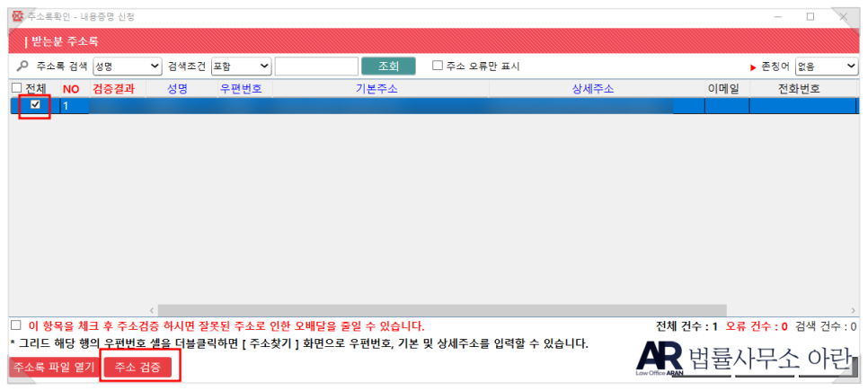The width and height of the screenshot is (868, 391).
Task: Check the red address verification notice checkbox
Action: tap(16, 325)
